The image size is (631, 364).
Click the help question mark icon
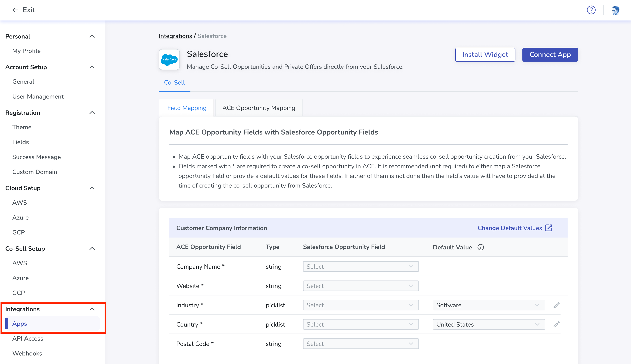591,10
